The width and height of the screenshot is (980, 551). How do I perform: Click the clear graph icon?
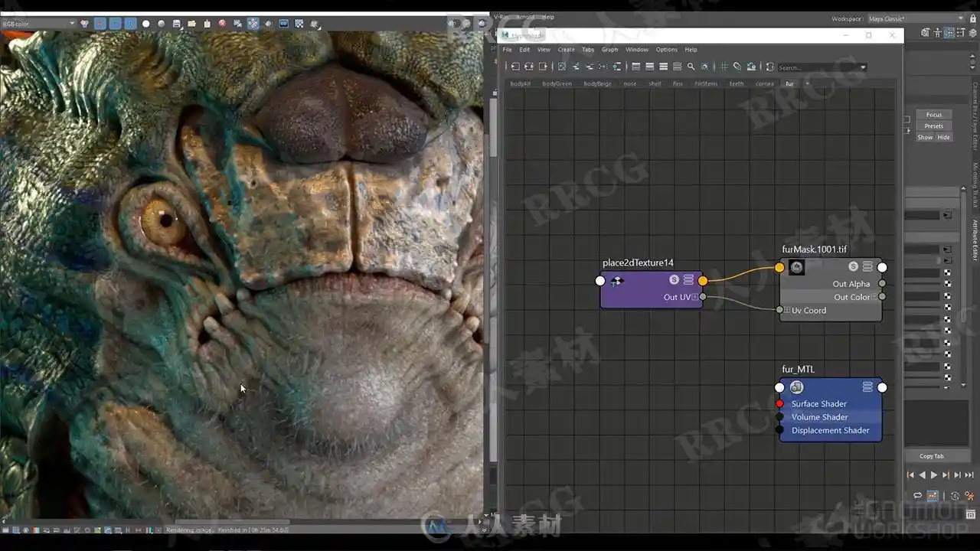tap(561, 67)
